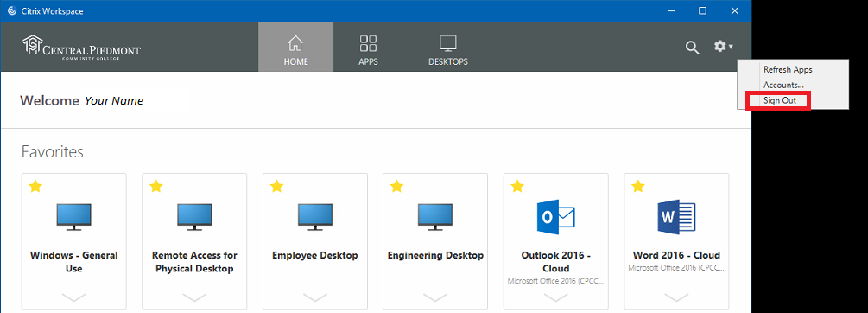This screenshot has height=313, width=868.
Task: Open the search magnifier icon
Action: pyautogui.click(x=692, y=48)
